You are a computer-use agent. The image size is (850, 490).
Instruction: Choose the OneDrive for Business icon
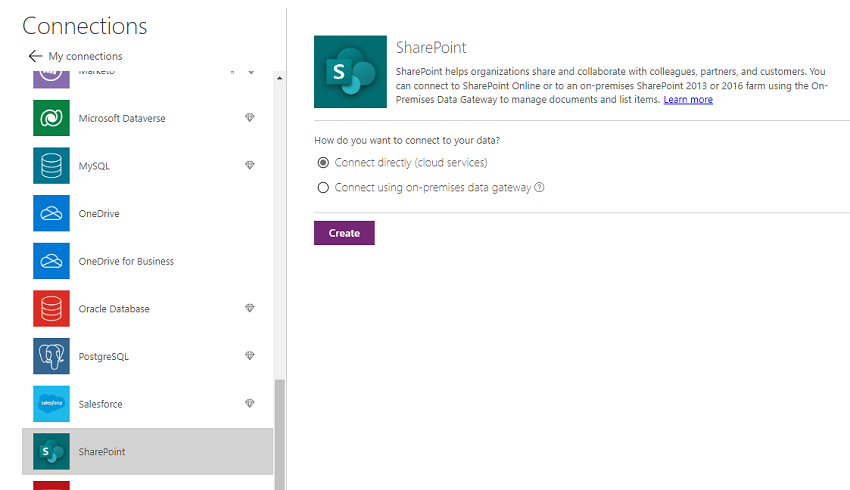click(51, 261)
